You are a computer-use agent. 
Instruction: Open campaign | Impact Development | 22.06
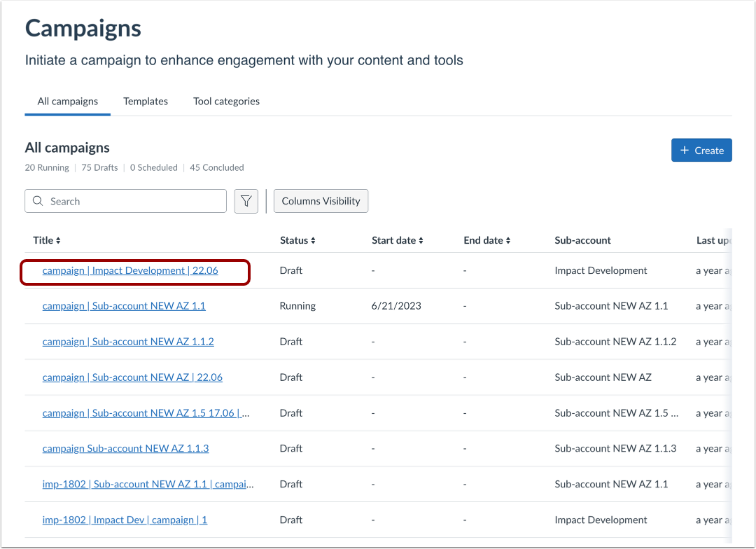(130, 270)
